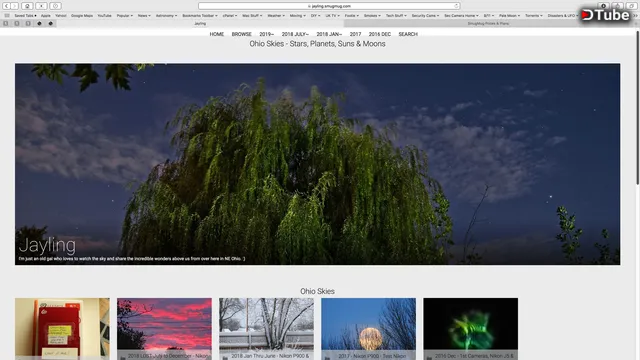Viewport: 640px width, 360px height.
Task: Expand the Foodie bookmarks folder
Action: click(352, 16)
